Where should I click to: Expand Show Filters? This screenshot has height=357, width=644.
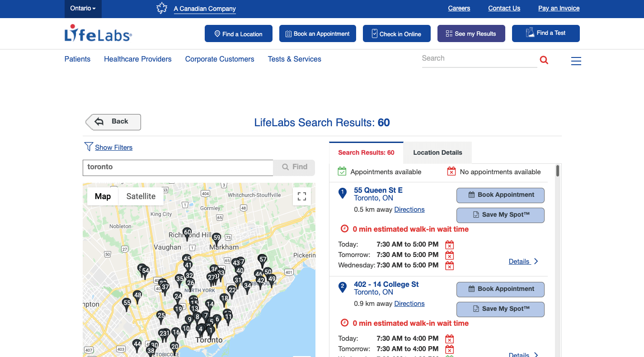pyautogui.click(x=114, y=148)
